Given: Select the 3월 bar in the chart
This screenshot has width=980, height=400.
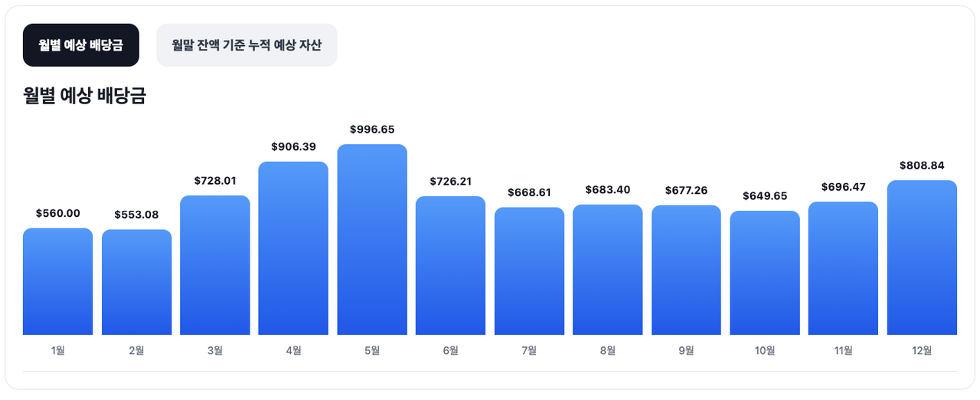Looking at the screenshot, I should [x=215, y=266].
